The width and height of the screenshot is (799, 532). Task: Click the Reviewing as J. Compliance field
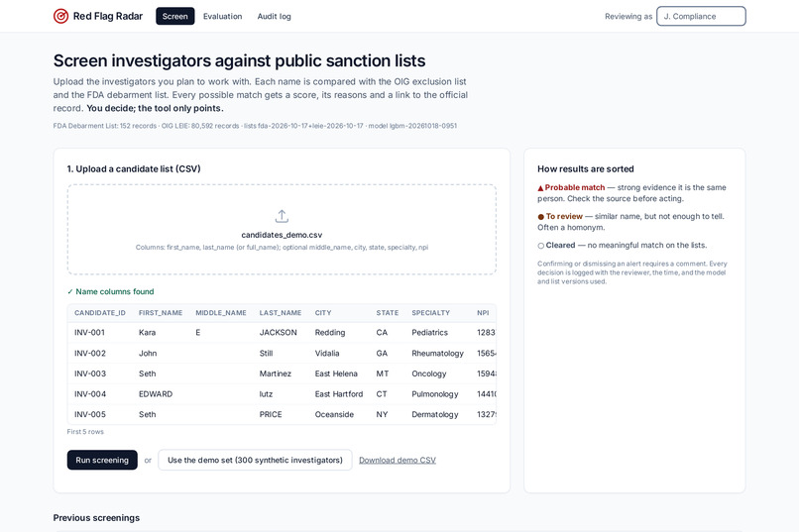701,16
